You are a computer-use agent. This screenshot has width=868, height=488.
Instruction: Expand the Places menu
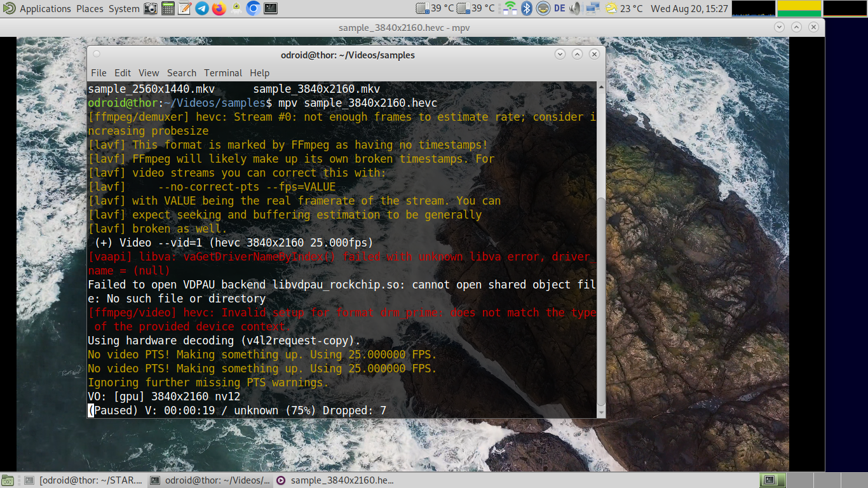[90, 9]
